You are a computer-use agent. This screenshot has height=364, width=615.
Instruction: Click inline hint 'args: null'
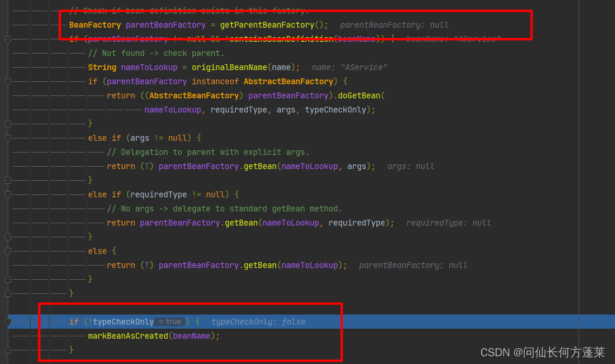pos(411,166)
